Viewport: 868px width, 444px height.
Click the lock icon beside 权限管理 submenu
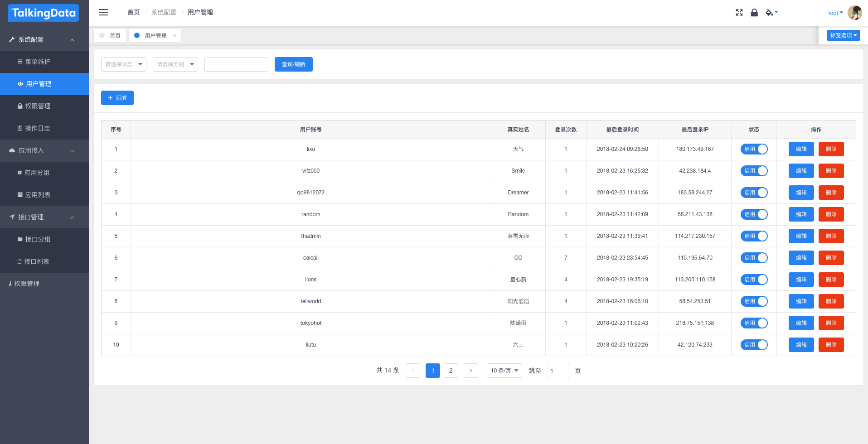20,106
